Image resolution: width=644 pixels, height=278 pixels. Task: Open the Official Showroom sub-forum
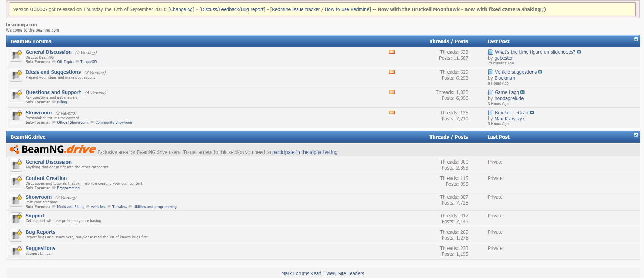click(x=72, y=122)
